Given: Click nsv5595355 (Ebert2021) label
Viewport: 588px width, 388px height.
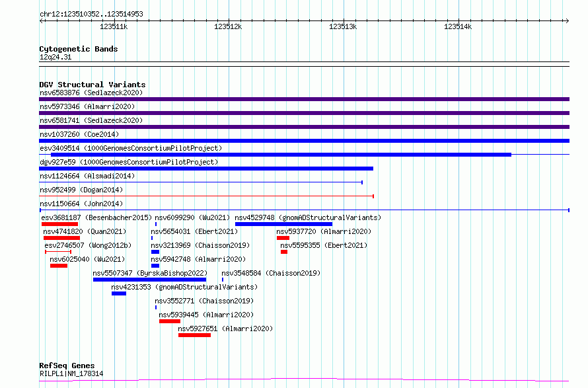Looking at the screenshot, I should point(324,245).
